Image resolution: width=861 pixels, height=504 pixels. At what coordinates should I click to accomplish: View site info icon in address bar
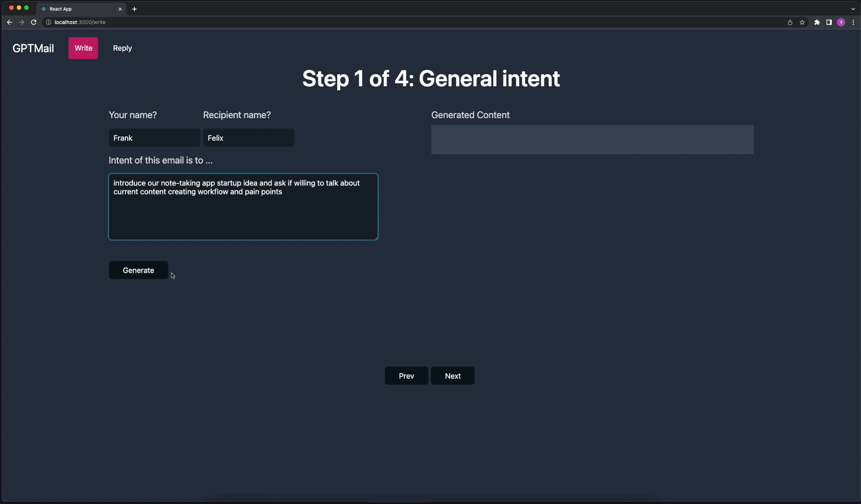(x=49, y=22)
